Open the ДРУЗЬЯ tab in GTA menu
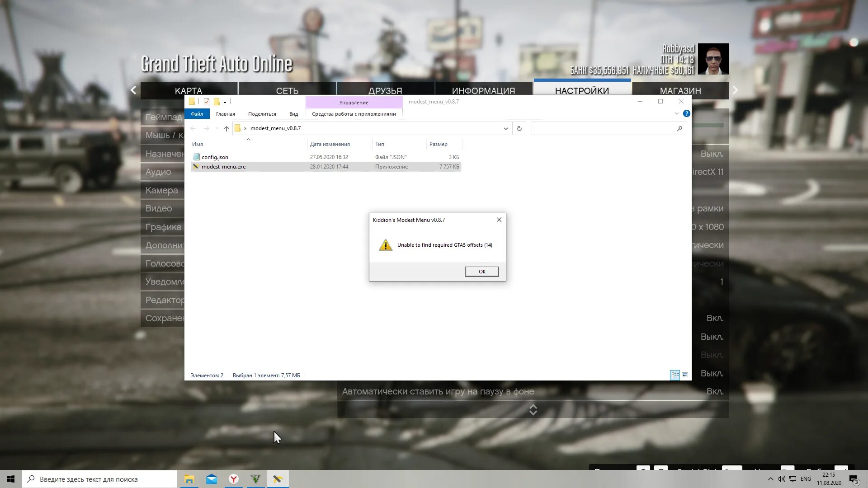Image resolution: width=868 pixels, height=488 pixels. point(385,90)
